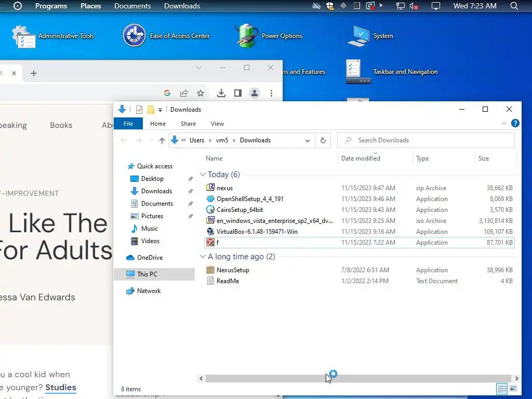
Task: Sort files by Type column header
Action: pyautogui.click(x=422, y=158)
